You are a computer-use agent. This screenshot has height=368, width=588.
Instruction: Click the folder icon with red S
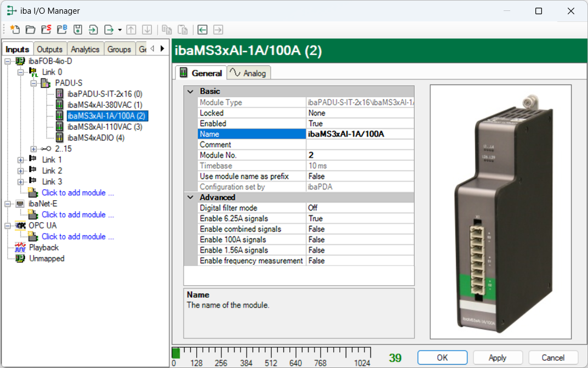tap(46, 30)
